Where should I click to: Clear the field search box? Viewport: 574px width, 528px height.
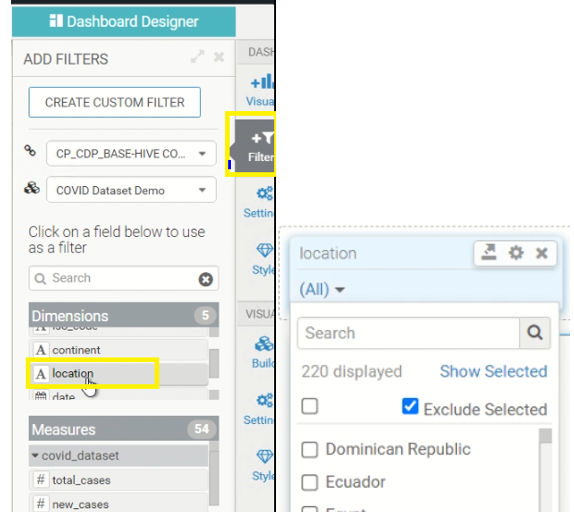tap(205, 279)
